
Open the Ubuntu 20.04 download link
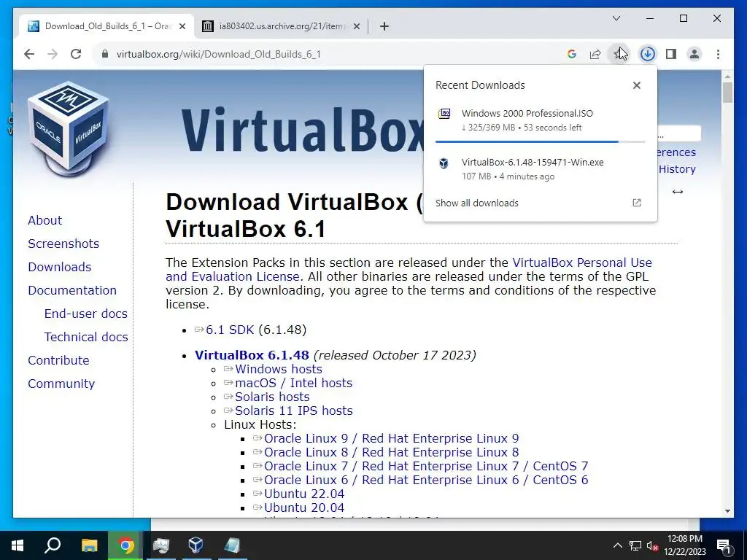pyautogui.click(x=304, y=507)
